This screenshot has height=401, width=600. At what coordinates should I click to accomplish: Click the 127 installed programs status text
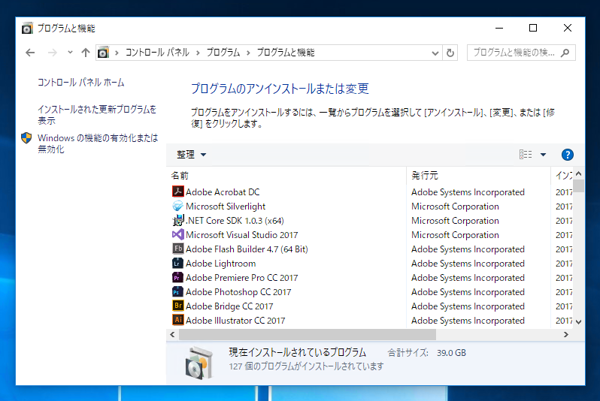point(306,366)
